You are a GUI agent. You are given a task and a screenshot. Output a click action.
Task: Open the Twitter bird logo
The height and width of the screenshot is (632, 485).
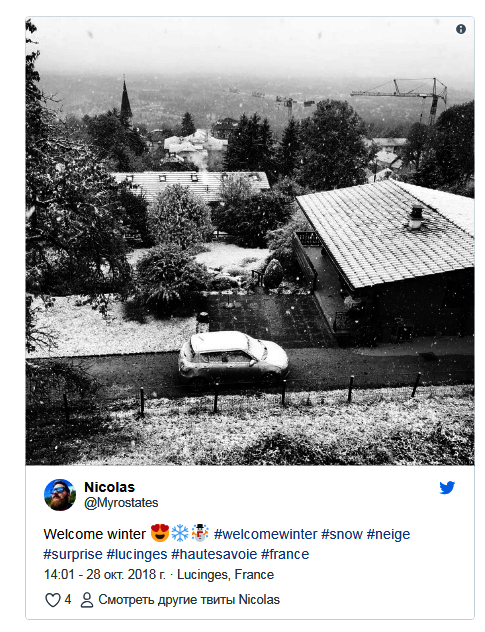point(447,487)
